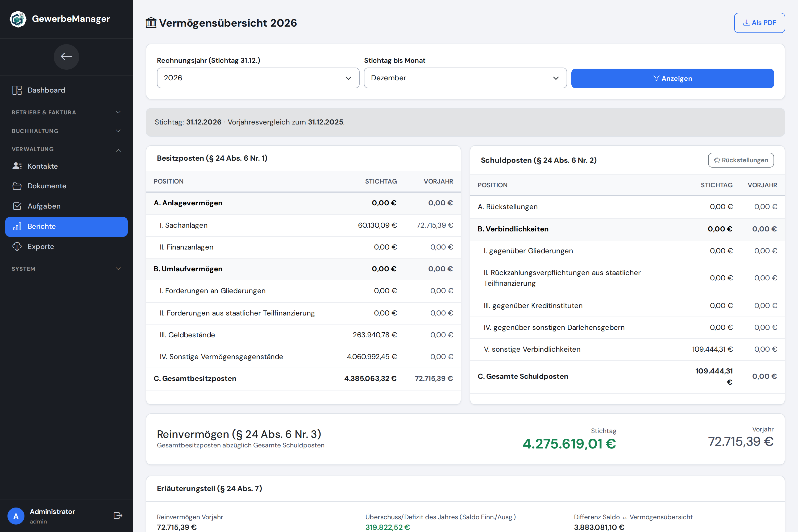Click the Administrator user name
This screenshot has height=532, width=798.
coord(52,511)
